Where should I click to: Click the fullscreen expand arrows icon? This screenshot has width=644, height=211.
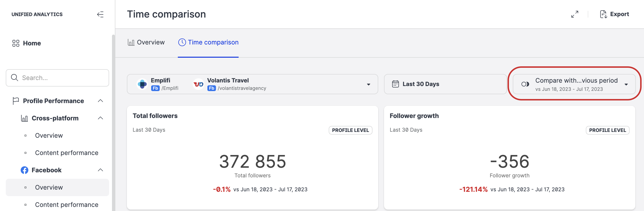pyautogui.click(x=575, y=14)
